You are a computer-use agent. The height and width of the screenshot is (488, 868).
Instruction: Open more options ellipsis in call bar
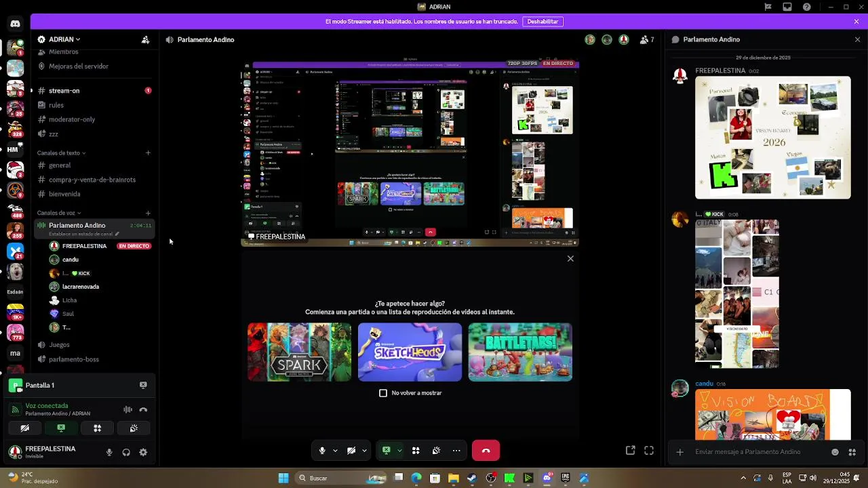tap(456, 450)
